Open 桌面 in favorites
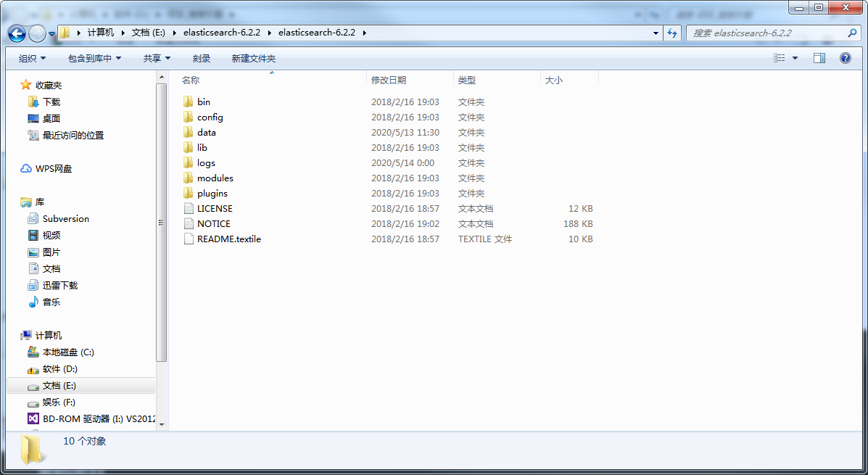 [51, 118]
